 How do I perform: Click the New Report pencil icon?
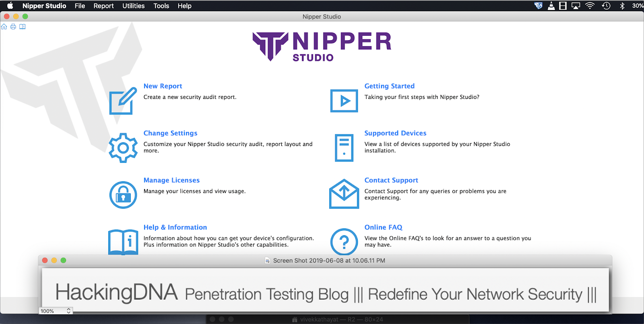[123, 100]
